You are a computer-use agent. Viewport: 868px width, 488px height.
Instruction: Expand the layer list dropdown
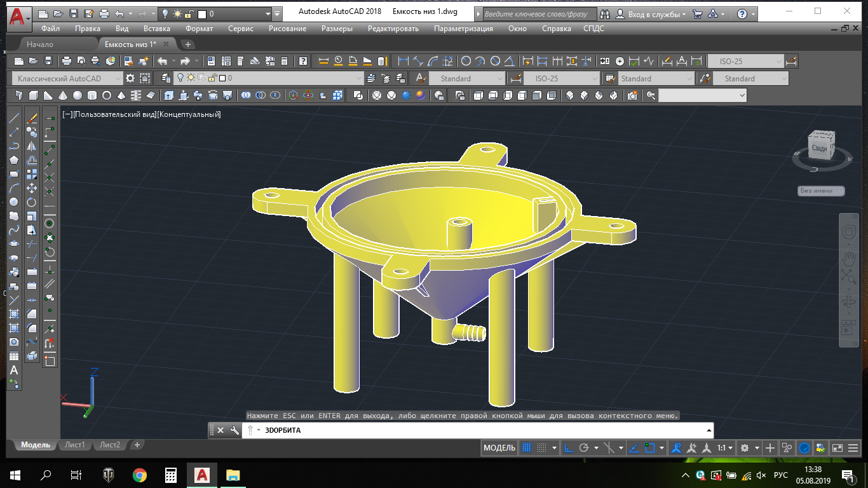click(358, 79)
